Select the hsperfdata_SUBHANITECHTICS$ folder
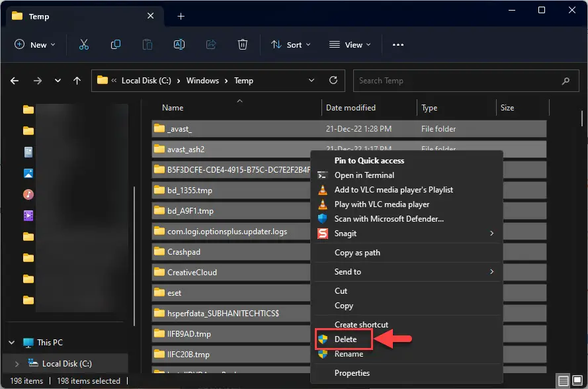 [x=231, y=313]
